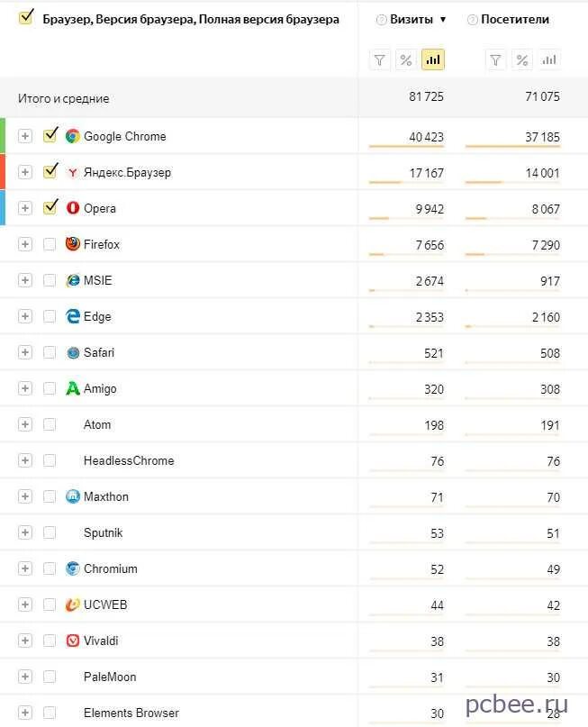
Task: Click the bar chart icon under Посетители
Action: coord(549,60)
